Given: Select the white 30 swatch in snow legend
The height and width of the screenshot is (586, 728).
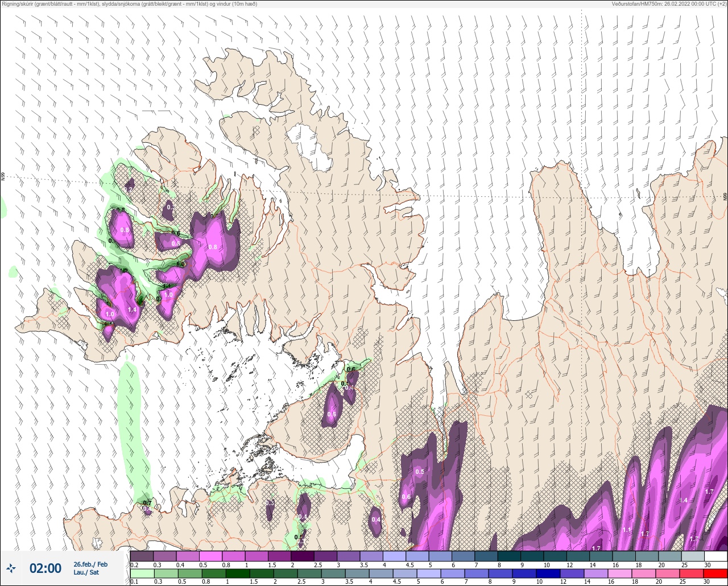Looking at the screenshot, I should (715, 556).
